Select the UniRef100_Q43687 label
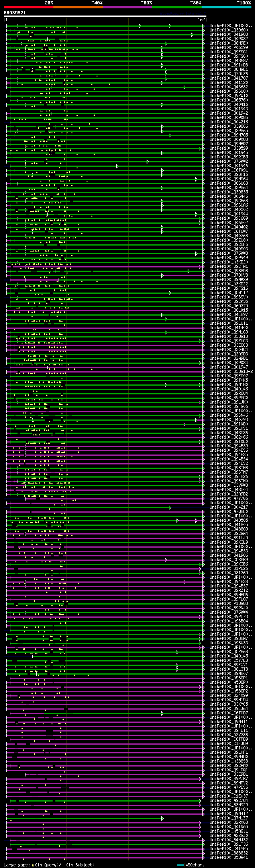Image resolution: width=255 pixels, height=868 pixels. coord(229,60)
